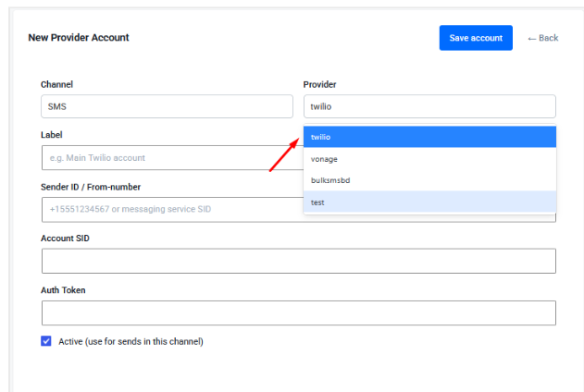
Task: Click into the Auth Token field
Action: (299, 312)
